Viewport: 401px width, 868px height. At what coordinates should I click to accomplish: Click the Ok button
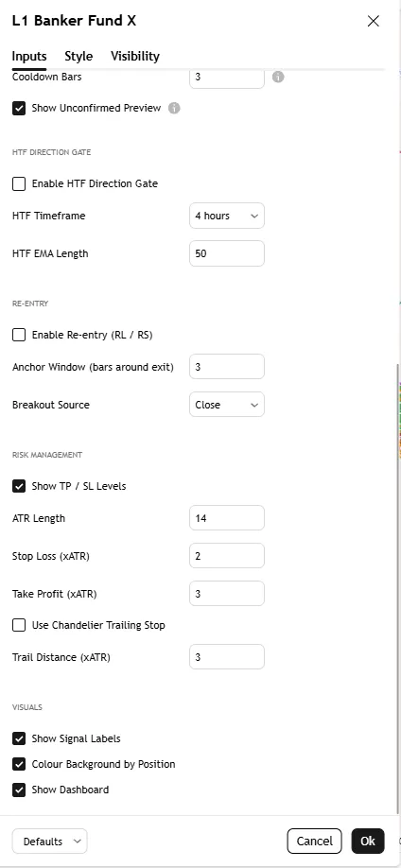coord(368,842)
